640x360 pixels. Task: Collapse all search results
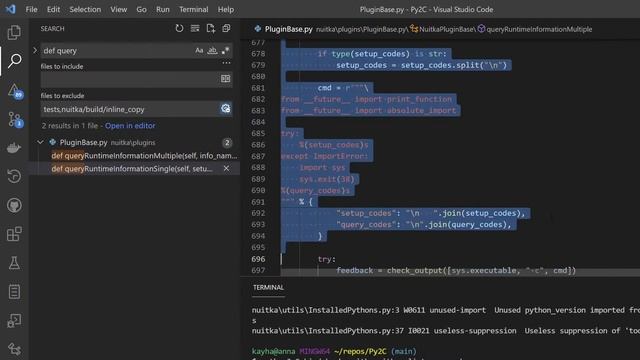click(226, 28)
